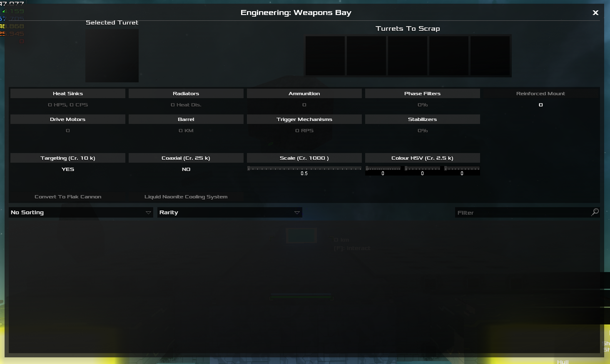Image resolution: width=610 pixels, height=364 pixels.
Task: Select the Barrel range component
Action: [x=186, y=119]
